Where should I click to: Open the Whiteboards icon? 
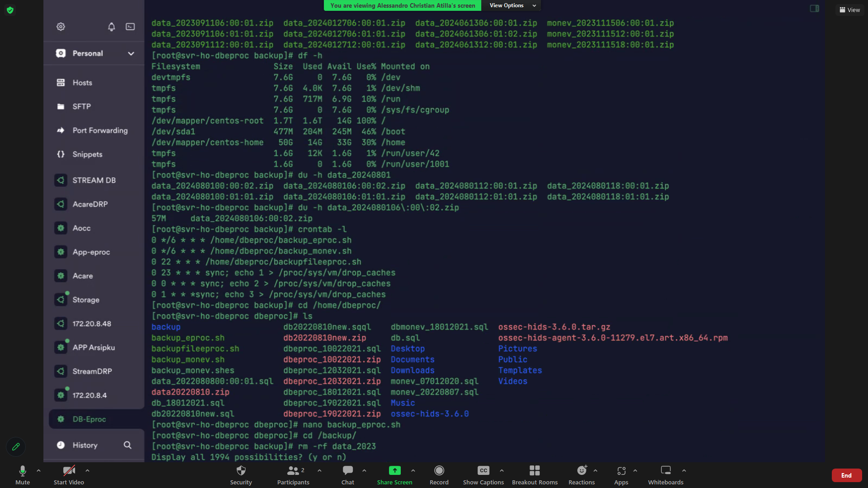(x=665, y=475)
